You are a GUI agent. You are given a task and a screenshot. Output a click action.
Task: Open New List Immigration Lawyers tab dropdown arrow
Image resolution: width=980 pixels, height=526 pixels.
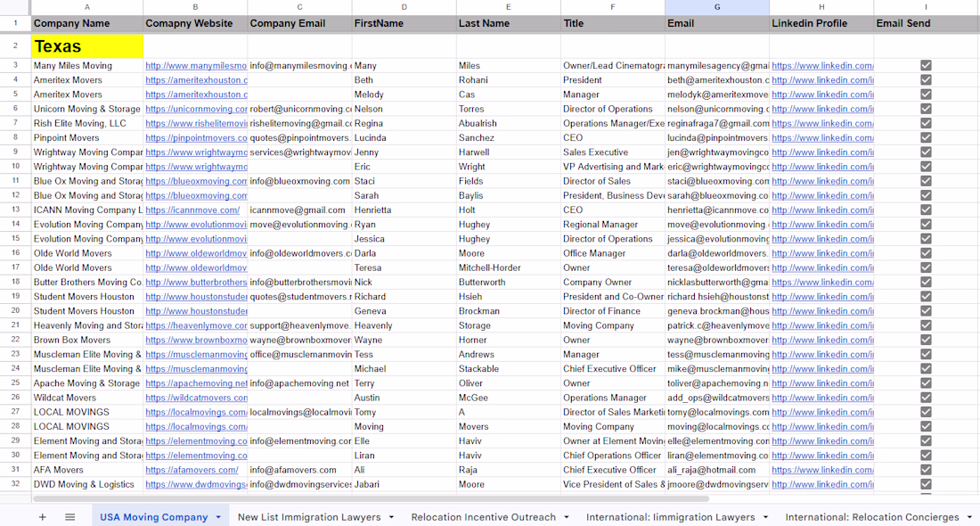[x=391, y=517]
